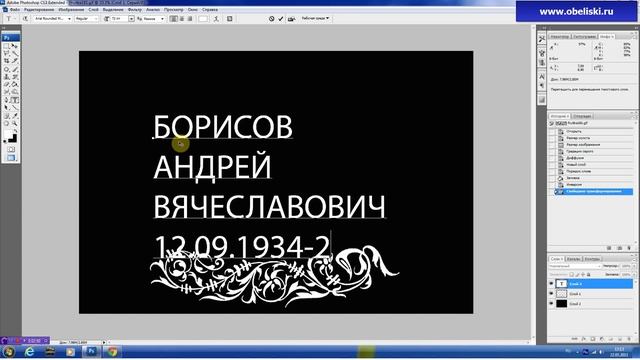640x360 pixels.
Task: Open Internet Explorer from the taskbar
Action: tap(29, 351)
